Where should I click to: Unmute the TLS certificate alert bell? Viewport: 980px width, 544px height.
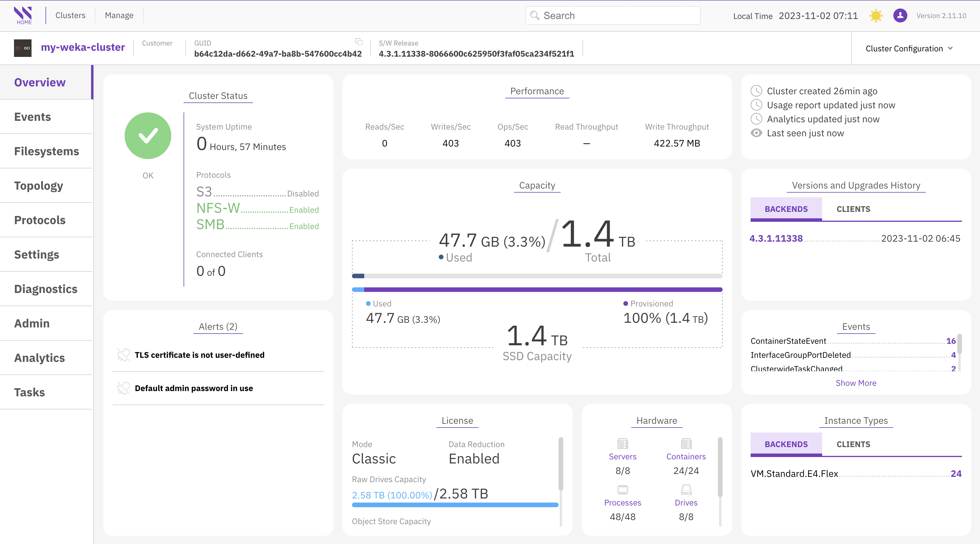pos(124,355)
